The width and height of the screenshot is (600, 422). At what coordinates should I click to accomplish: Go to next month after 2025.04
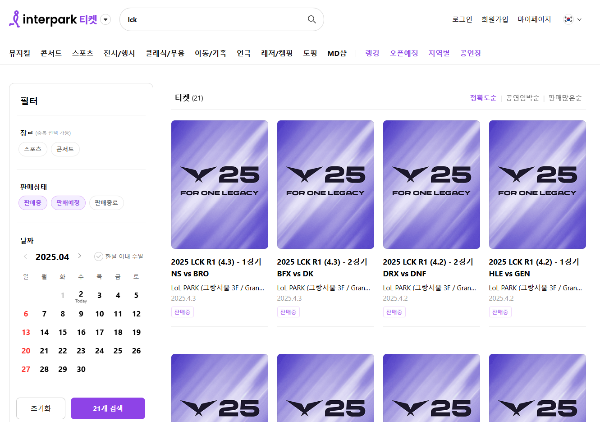[x=80, y=256]
